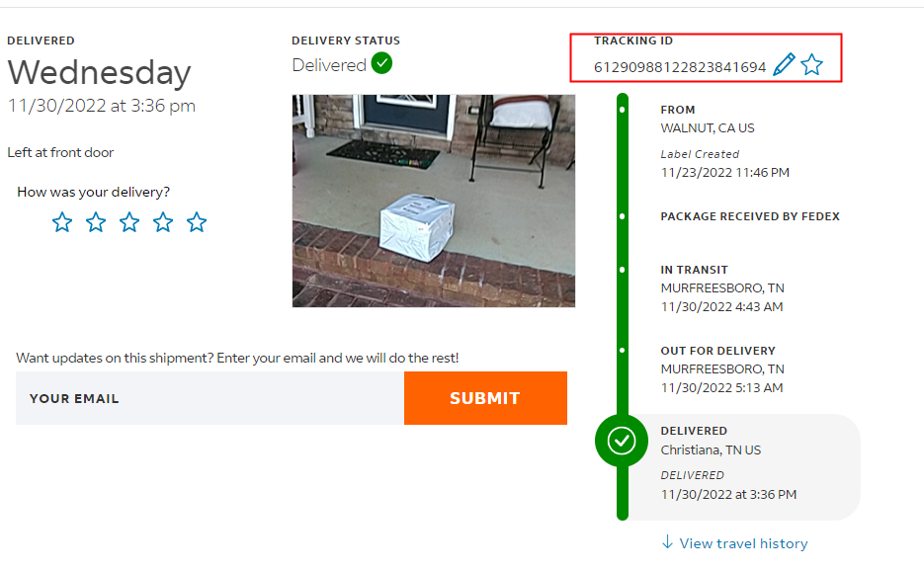The image size is (924, 571).
Task: Click the large delivered checkmark on timeline
Action: pos(622,441)
